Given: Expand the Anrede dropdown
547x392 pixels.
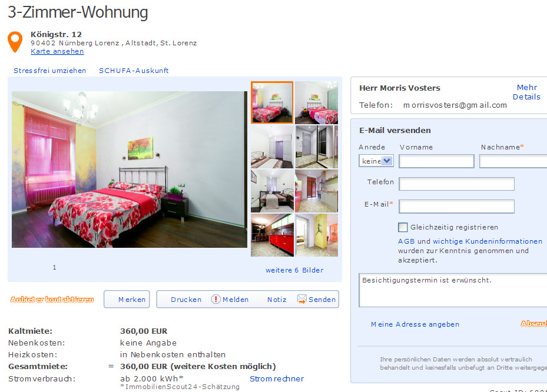Looking at the screenshot, I should (x=376, y=161).
